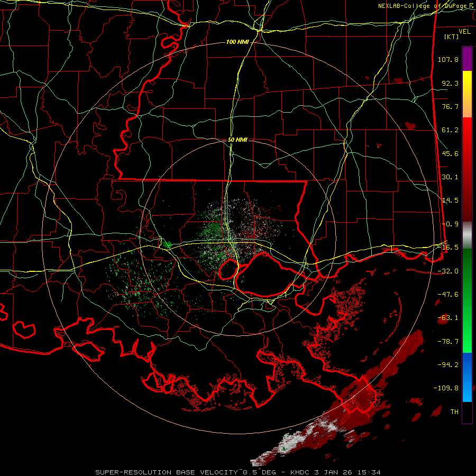Click the purple segment of the color bar

click(467, 59)
